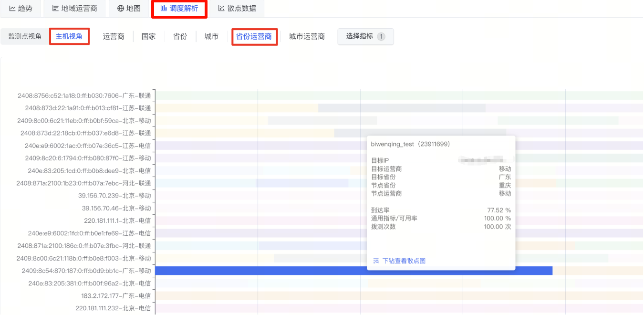This screenshot has height=315, width=644.
Task: Group by 运营商 dimension
Action: click(x=114, y=36)
